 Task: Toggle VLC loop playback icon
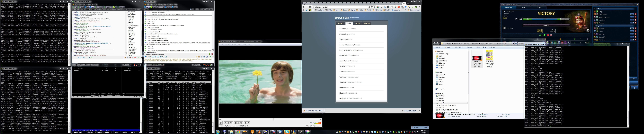[x=246, y=123]
